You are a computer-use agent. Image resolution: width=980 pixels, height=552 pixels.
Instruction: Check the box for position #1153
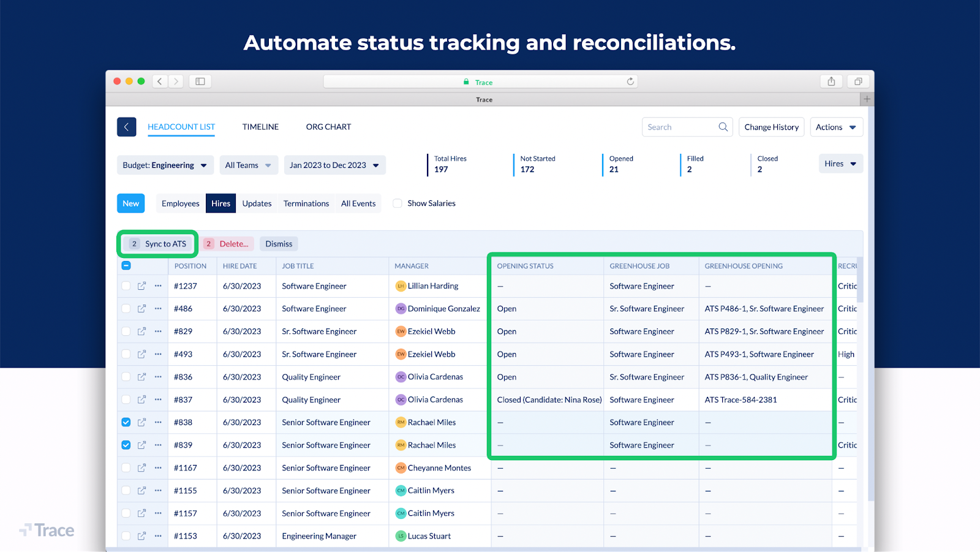pos(126,536)
